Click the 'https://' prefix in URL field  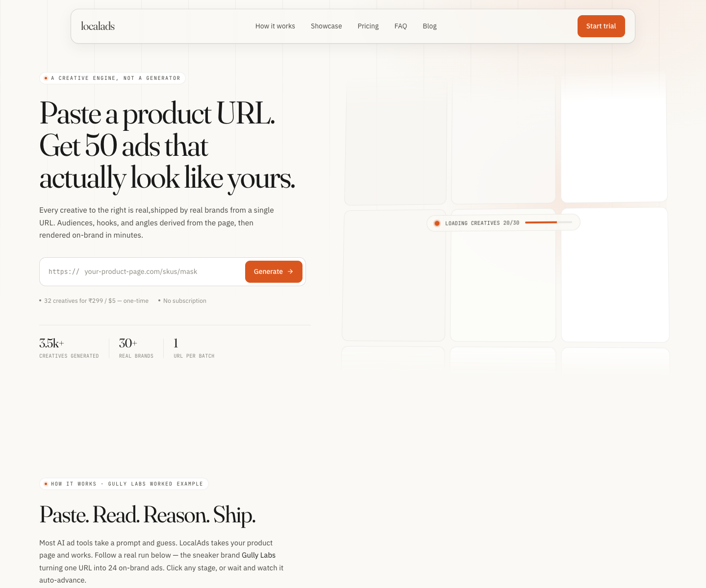[x=64, y=271]
